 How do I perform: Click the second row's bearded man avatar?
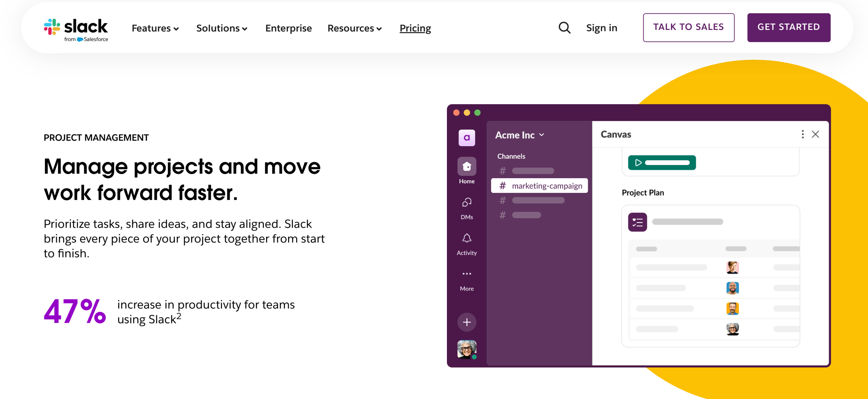coord(732,288)
